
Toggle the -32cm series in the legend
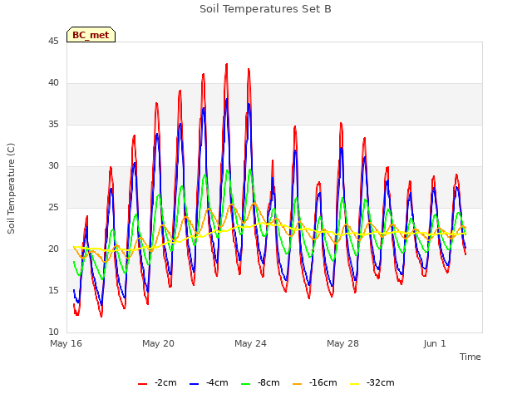pyautogui.click(x=372, y=382)
